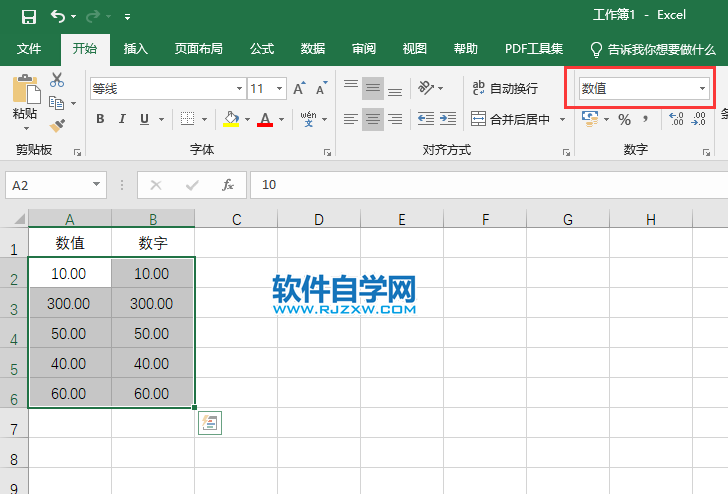Click the text Orientation icon

click(x=426, y=88)
